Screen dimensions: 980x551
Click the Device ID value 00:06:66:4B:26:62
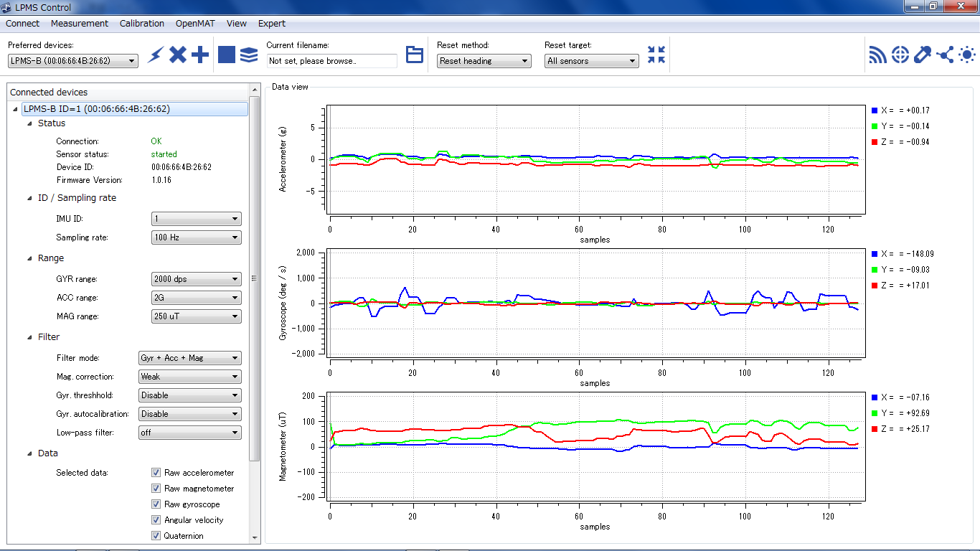click(181, 167)
